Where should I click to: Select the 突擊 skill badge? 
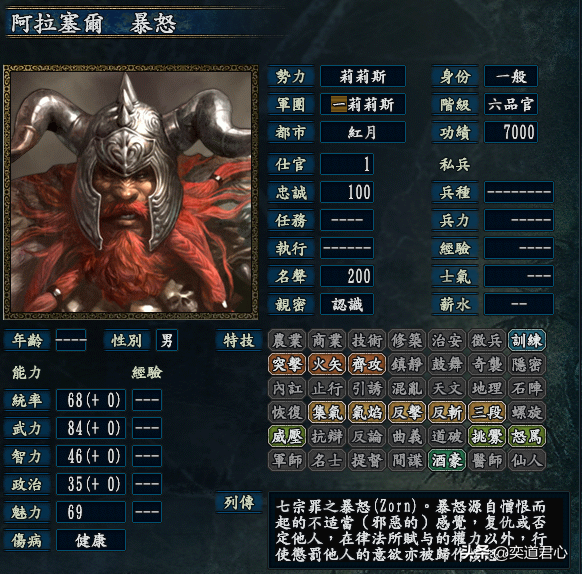(287, 365)
